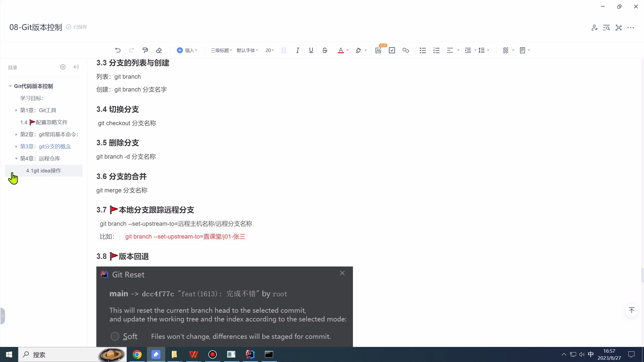Click the Undo icon in the toolbar

coord(117,50)
